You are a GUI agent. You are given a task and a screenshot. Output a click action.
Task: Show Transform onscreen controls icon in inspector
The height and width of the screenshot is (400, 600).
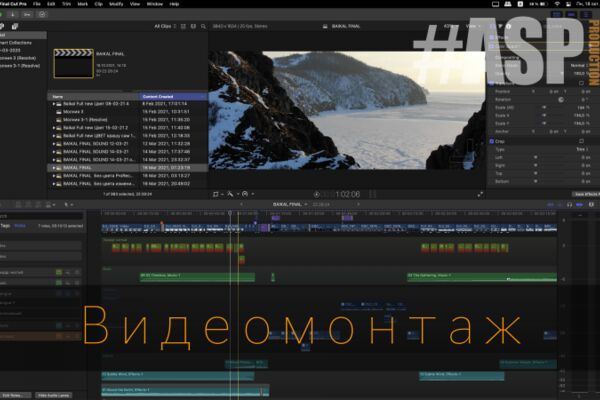coord(581,83)
